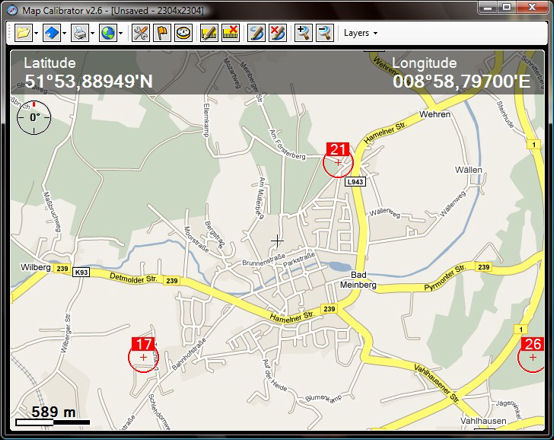
Task: Zoom out with the magnifier minus icon
Action: click(x=325, y=33)
